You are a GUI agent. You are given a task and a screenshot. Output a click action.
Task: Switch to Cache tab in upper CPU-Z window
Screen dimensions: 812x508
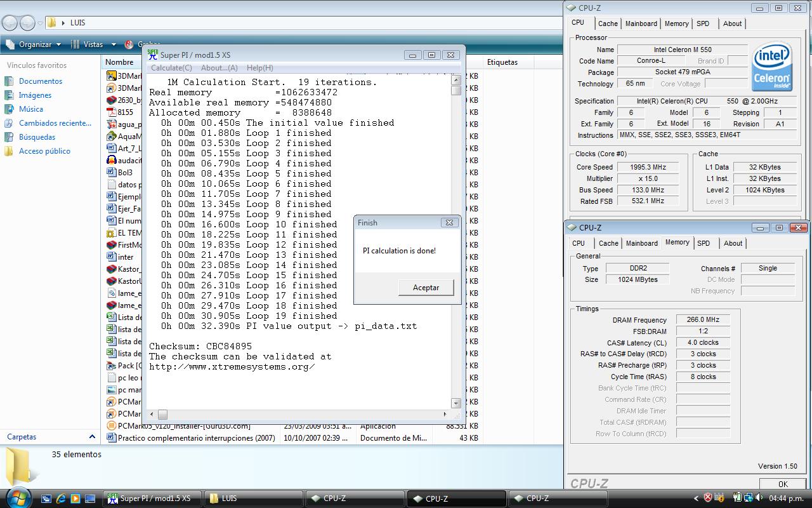coord(608,23)
